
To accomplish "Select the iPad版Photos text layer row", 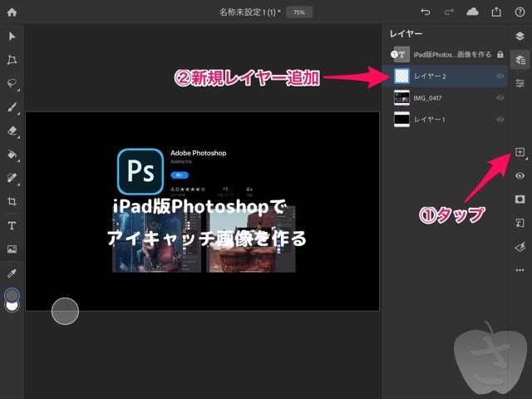I will pos(445,54).
